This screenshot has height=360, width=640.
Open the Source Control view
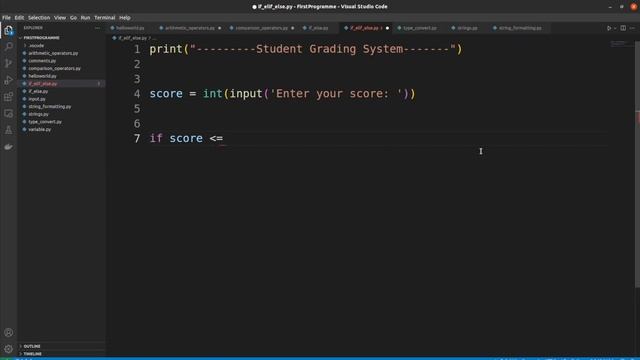[9, 63]
